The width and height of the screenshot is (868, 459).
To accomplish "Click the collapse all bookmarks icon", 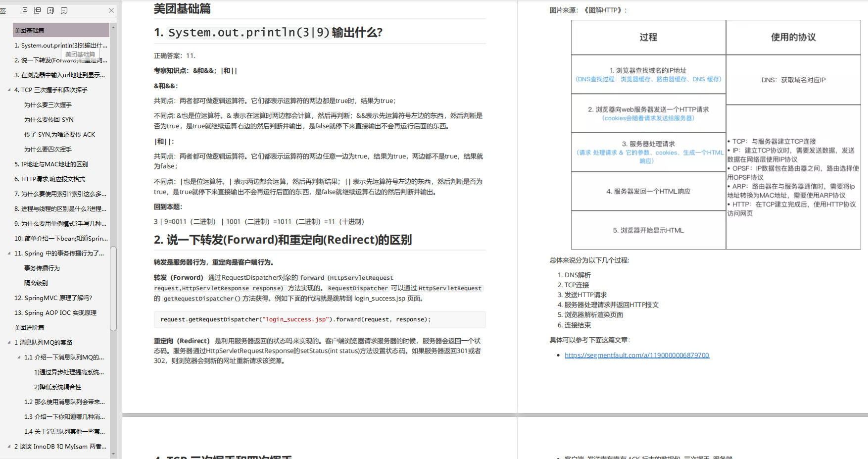I will coord(38,10).
